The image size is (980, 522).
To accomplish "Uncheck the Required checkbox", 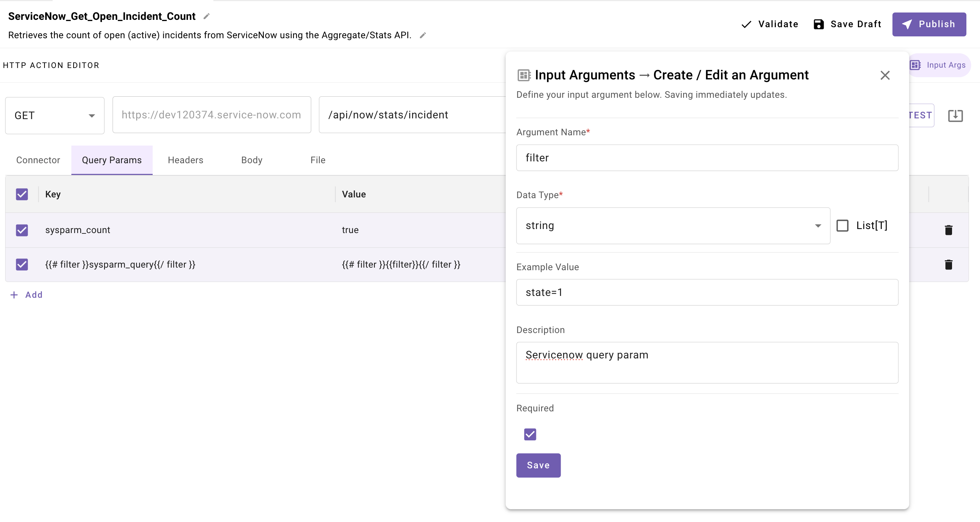I will point(530,434).
